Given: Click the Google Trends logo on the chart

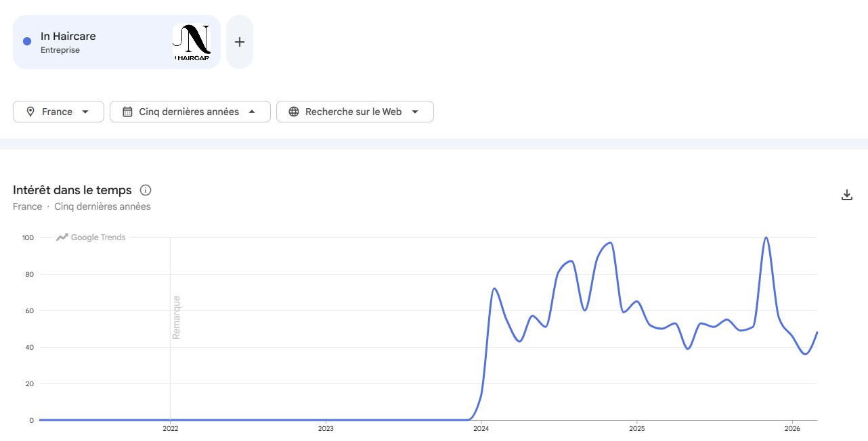Looking at the screenshot, I should pyautogui.click(x=91, y=237).
